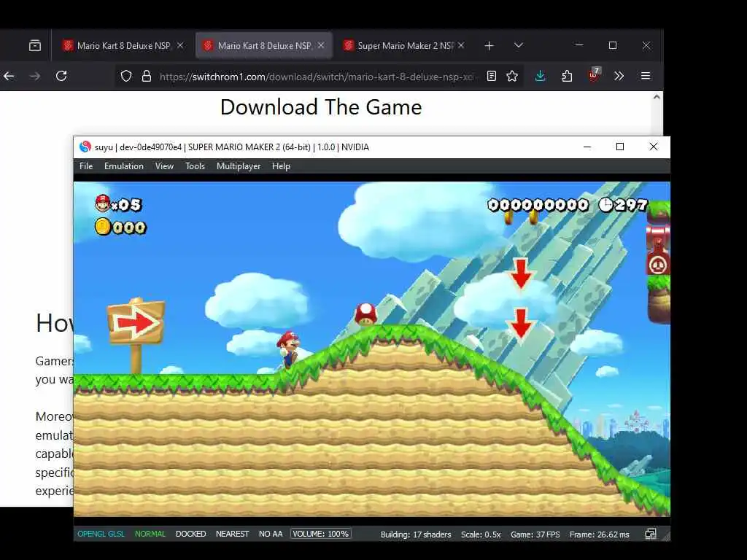Open the Multiplayer menu in suyu
Image resolution: width=747 pixels, height=560 pixels.
tap(239, 166)
